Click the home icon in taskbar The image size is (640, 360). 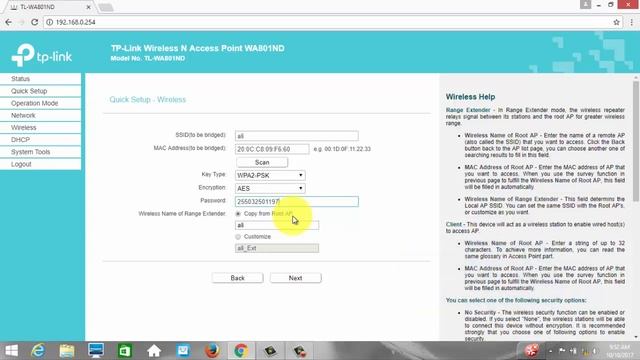pyautogui.click(x=154, y=351)
